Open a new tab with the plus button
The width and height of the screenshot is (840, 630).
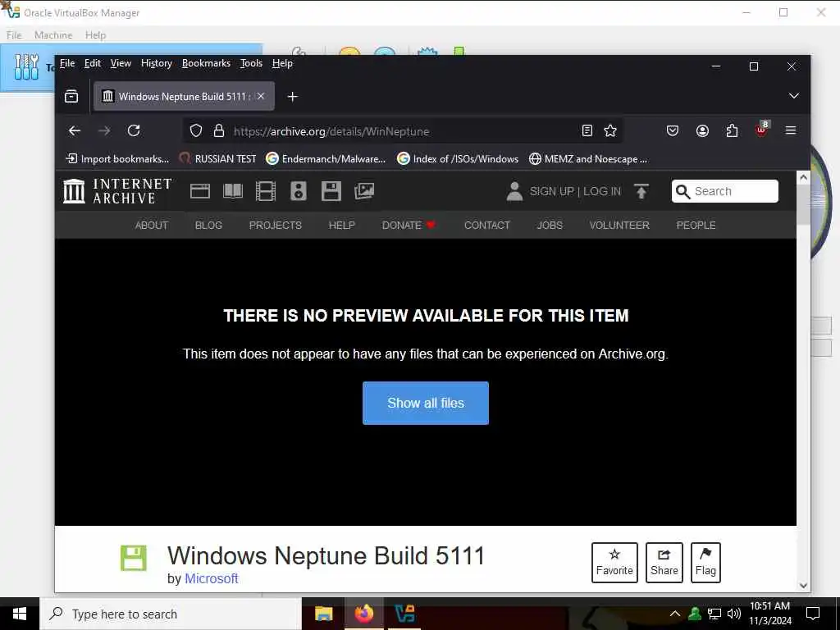click(293, 97)
